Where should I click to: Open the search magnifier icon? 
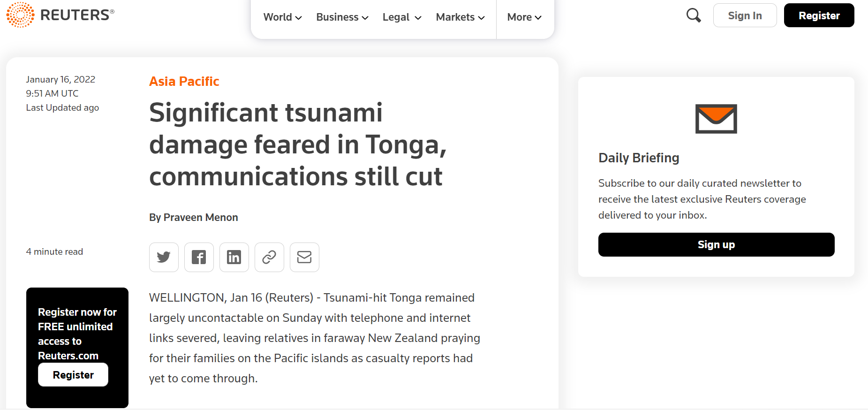694,15
